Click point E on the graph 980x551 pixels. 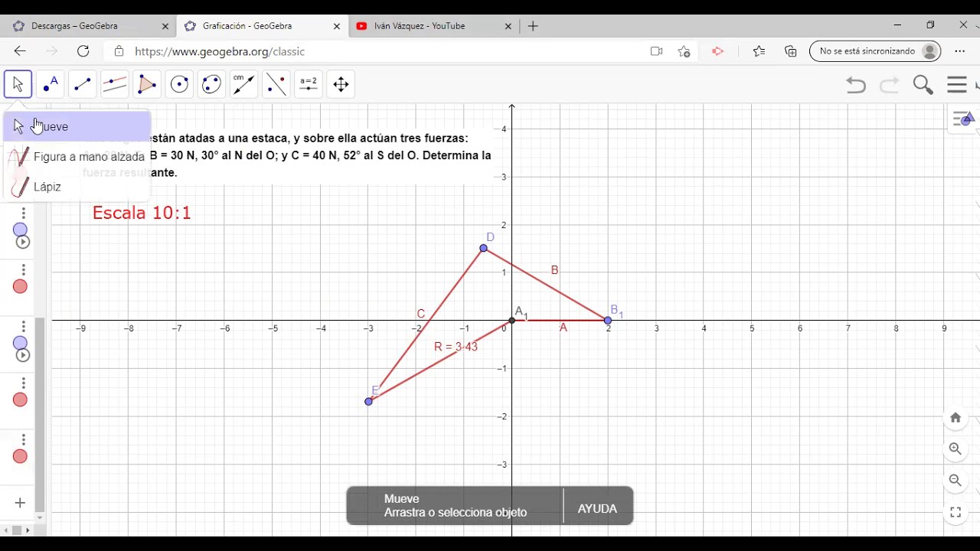[368, 401]
